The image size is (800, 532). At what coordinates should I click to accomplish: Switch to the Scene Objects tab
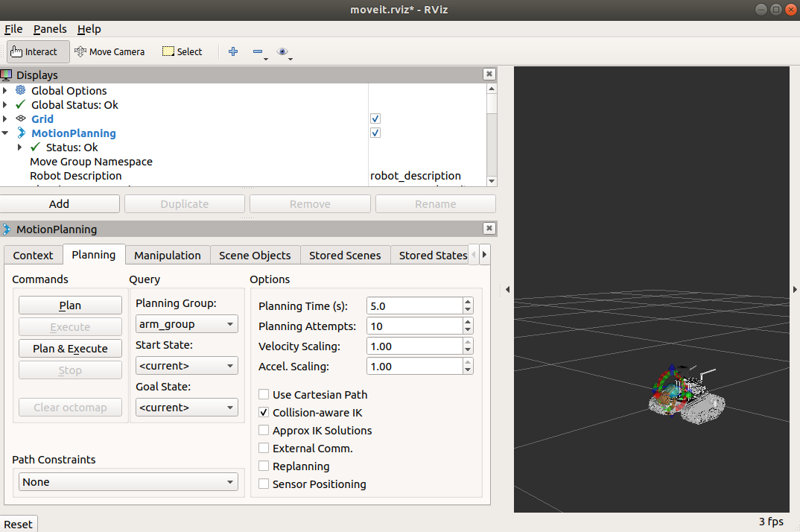tap(255, 256)
